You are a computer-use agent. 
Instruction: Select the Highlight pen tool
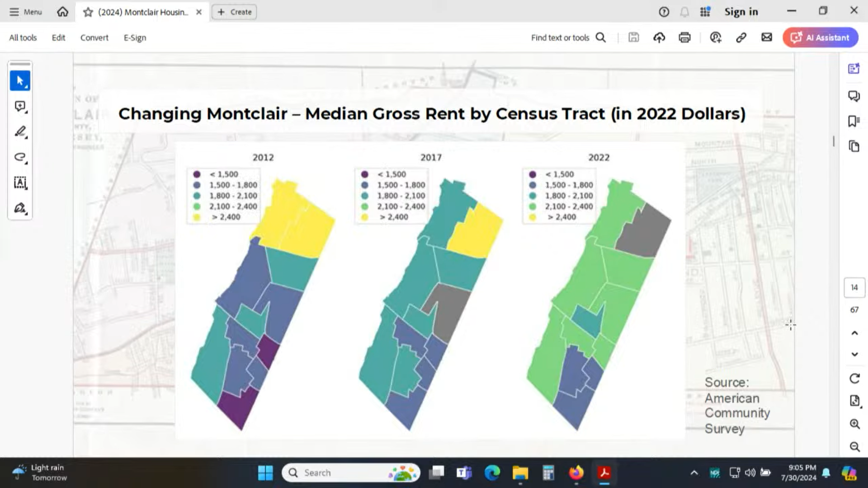tap(20, 131)
